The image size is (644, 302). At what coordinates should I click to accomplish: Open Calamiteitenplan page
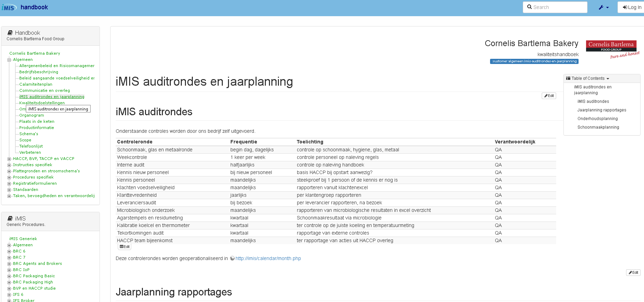click(36, 84)
